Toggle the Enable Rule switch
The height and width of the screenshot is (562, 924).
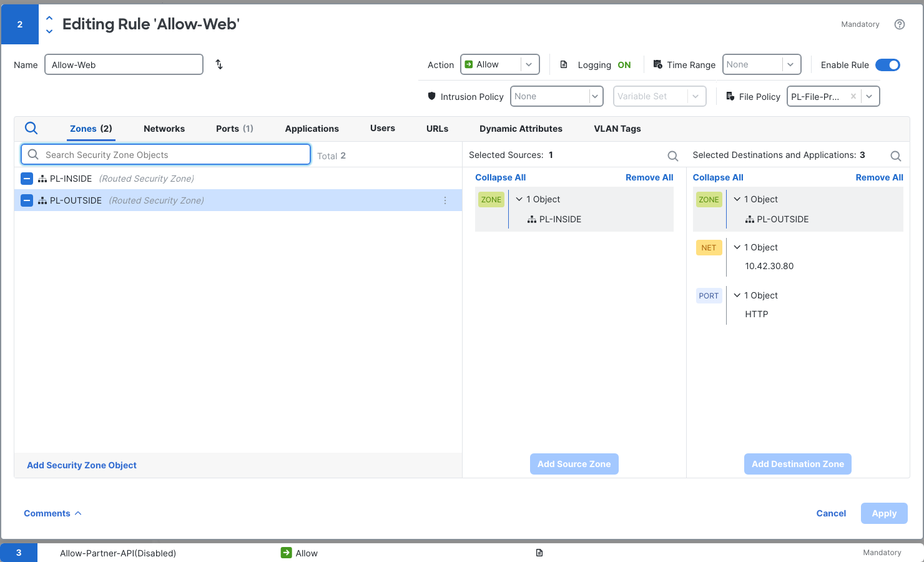(x=887, y=65)
